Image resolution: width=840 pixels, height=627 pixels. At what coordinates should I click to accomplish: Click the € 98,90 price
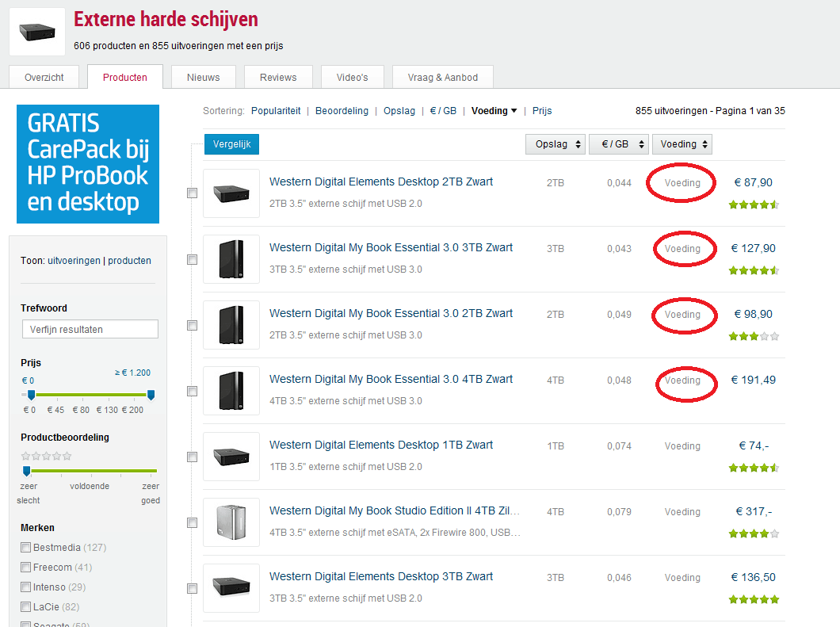753,315
